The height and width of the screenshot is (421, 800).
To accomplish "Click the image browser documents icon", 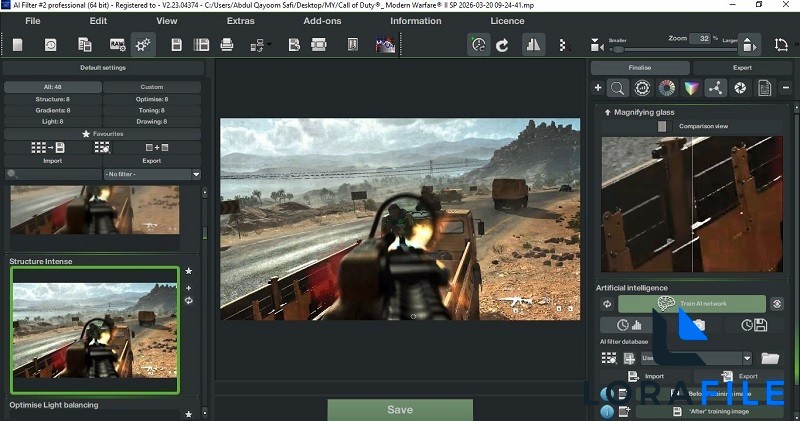I will click(85, 45).
